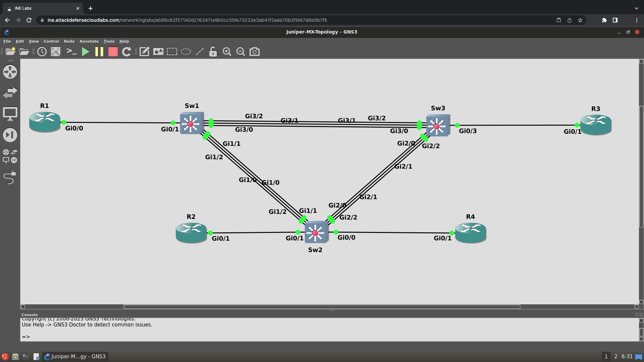
Task: Click the Juniper-M...gy - GNS3 taskbar button
Action: pyautogui.click(x=75, y=357)
